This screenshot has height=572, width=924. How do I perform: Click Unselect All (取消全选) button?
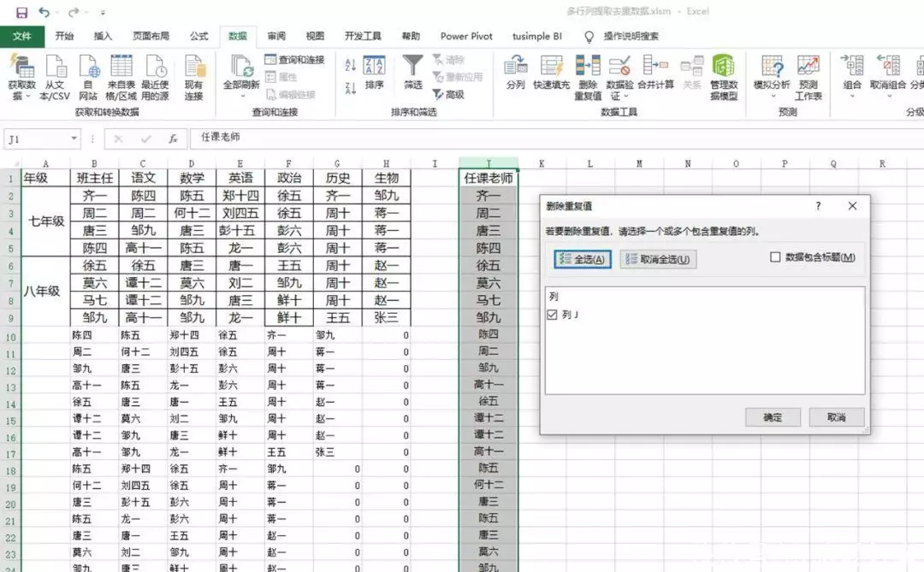[x=658, y=259]
